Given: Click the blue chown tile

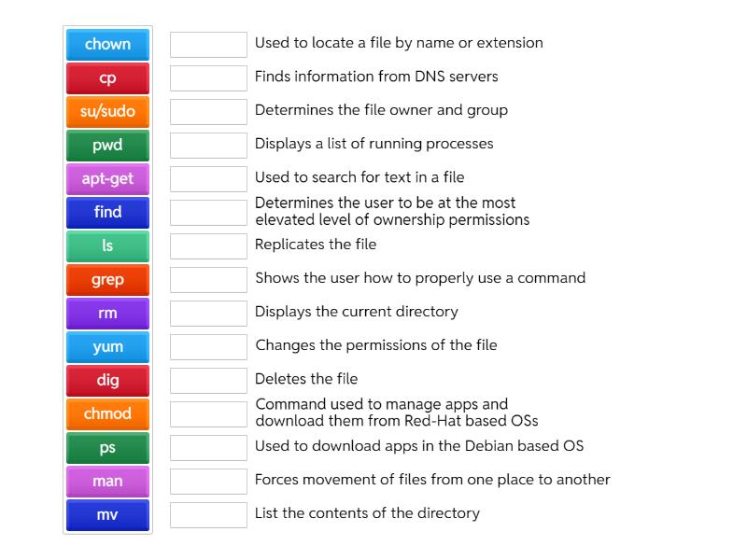Looking at the screenshot, I should 107,44.
